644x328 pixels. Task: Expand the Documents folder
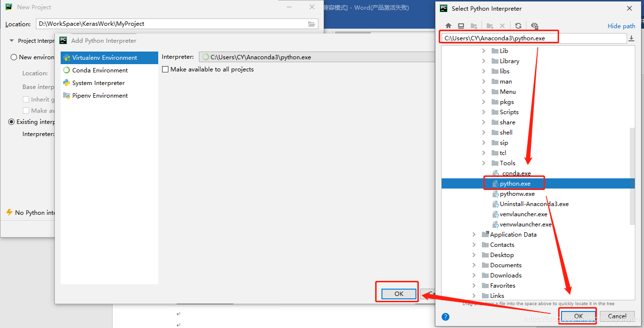[x=474, y=265]
